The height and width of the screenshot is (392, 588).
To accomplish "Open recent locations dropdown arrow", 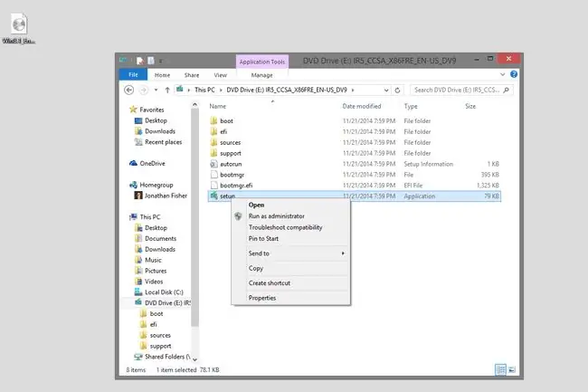I will pyautogui.click(x=156, y=90).
